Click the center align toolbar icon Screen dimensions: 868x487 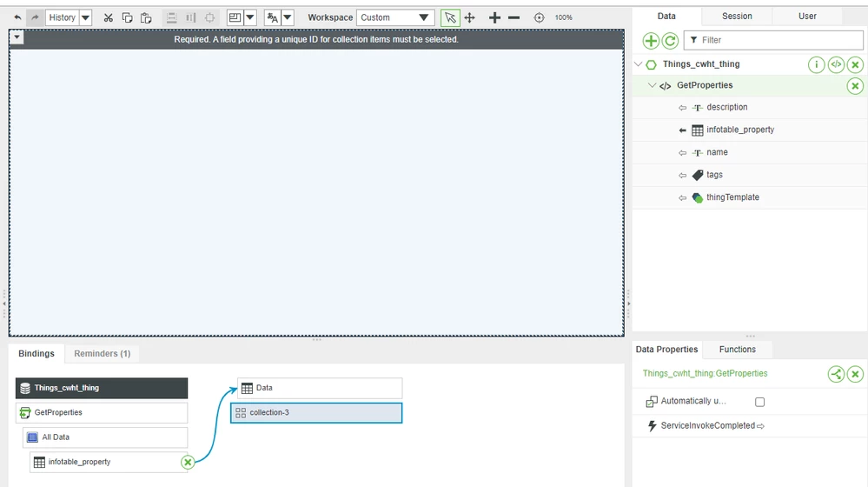pyautogui.click(x=209, y=17)
